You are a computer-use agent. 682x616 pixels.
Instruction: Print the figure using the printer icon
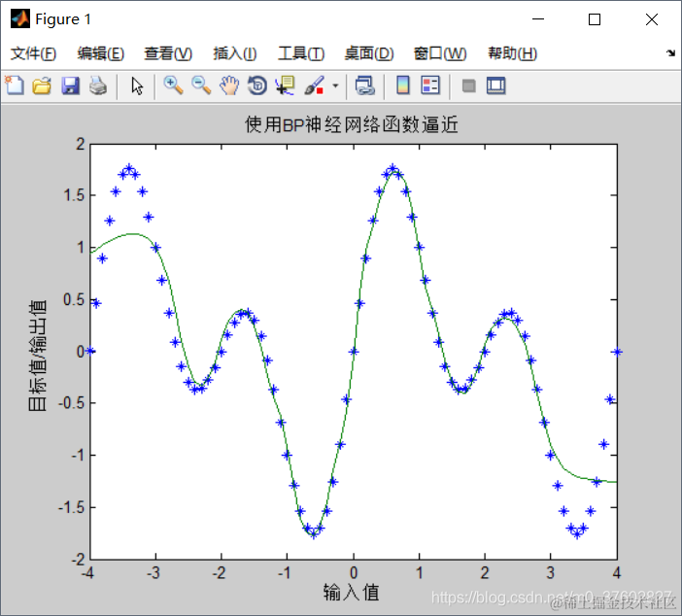pyautogui.click(x=98, y=86)
